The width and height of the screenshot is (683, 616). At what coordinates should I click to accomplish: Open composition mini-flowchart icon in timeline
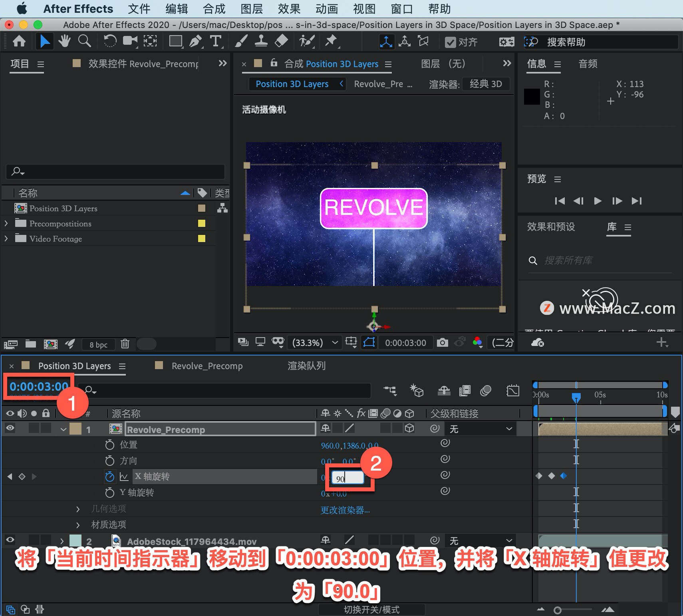click(x=390, y=391)
